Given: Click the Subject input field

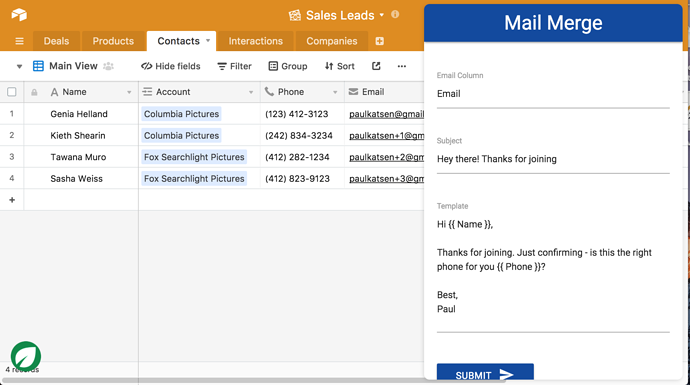Looking at the screenshot, I should click(x=553, y=159).
